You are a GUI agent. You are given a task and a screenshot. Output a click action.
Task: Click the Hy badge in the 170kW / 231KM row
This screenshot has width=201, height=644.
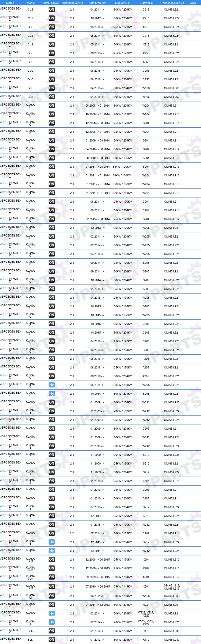click(x=52, y=622)
